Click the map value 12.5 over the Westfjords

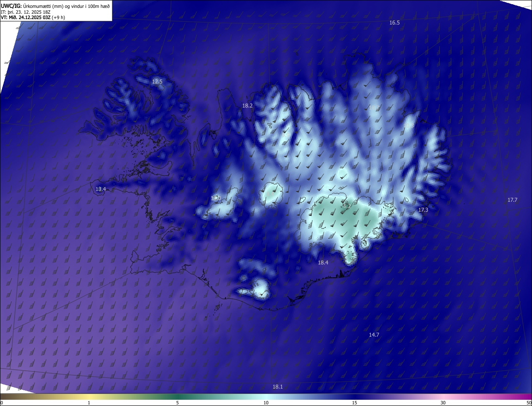click(157, 81)
